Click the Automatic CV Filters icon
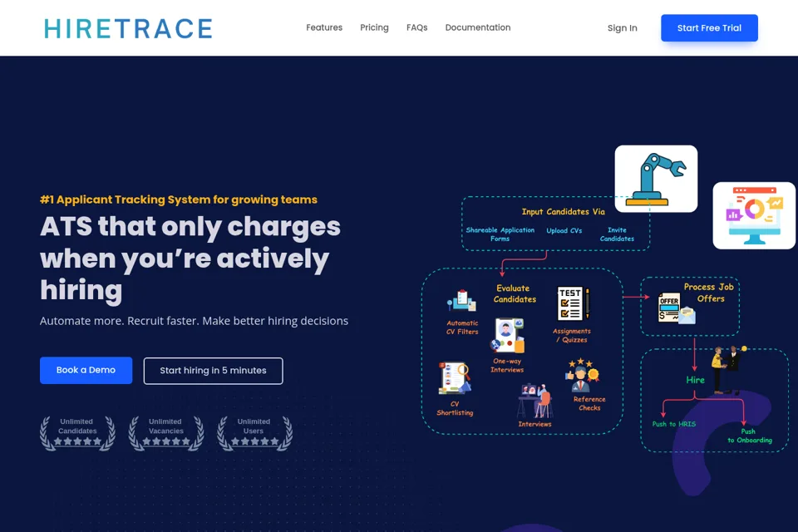Screen dimensions: 798x532 pyautogui.click(x=461, y=302)
